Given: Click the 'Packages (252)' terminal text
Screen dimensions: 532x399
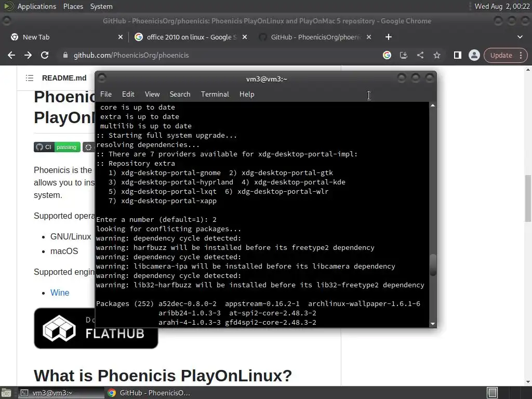Looking at the screenshot, I should tap(125, 303).
